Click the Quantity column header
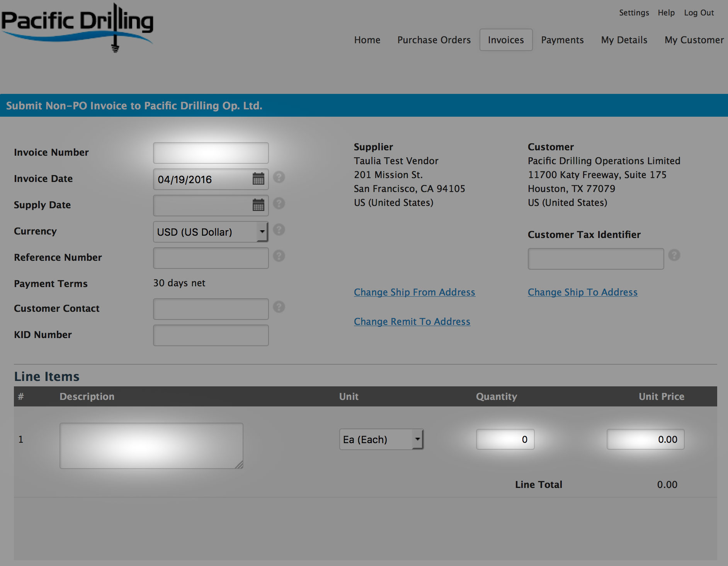Image resolution: width=728 pixels, height=566 pixels. tap(497, 396)
